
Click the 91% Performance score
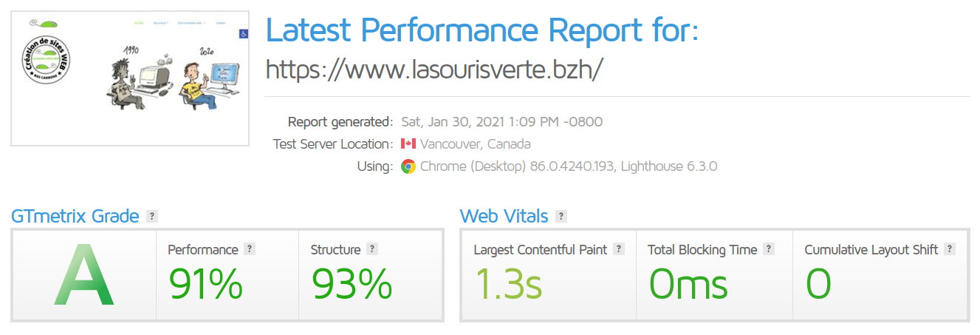(x=205, y=284)
